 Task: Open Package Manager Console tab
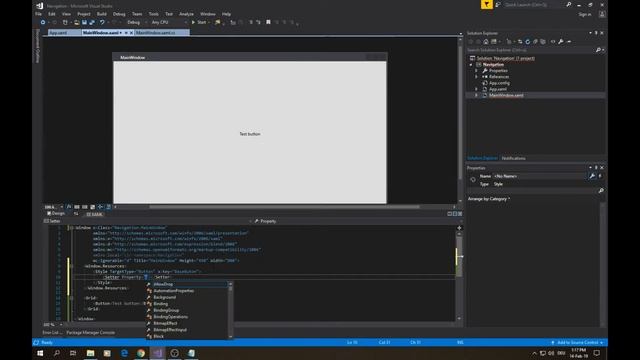(x=91, y=333)
